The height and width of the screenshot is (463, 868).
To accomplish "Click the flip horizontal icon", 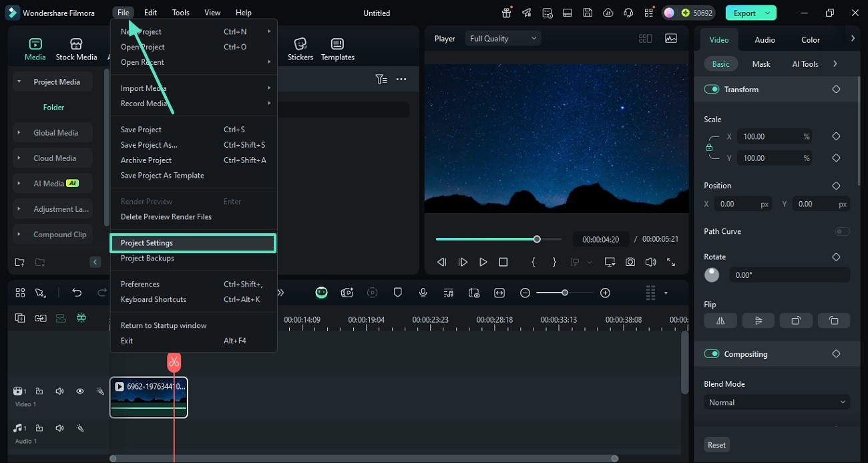I will coord(720,321).
